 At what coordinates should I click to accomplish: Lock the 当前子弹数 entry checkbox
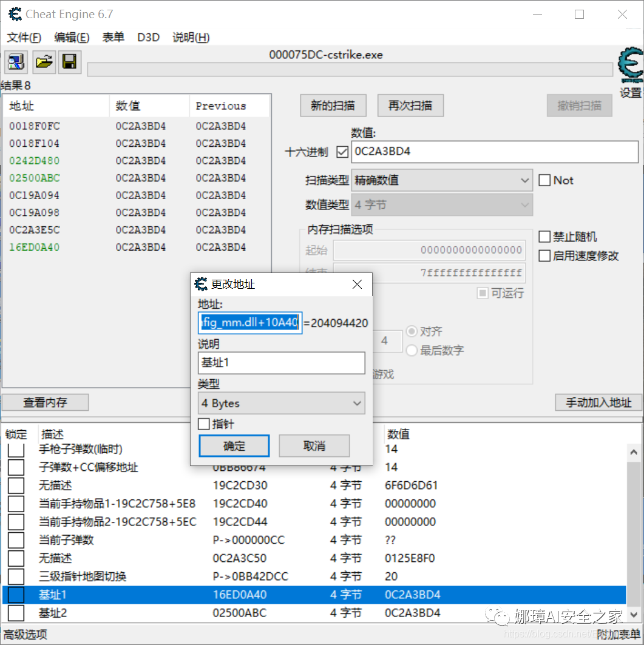16,540
